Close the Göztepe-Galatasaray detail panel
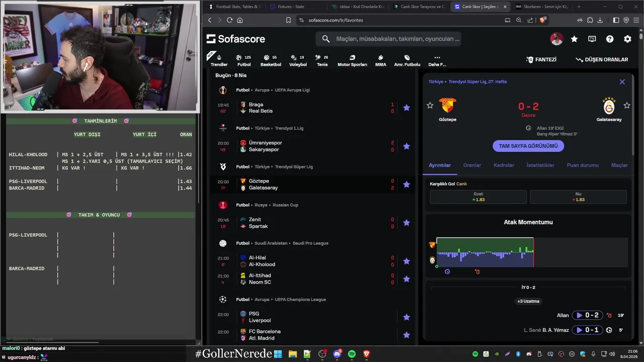Screen dimensions: 644x362 point(622,81)
